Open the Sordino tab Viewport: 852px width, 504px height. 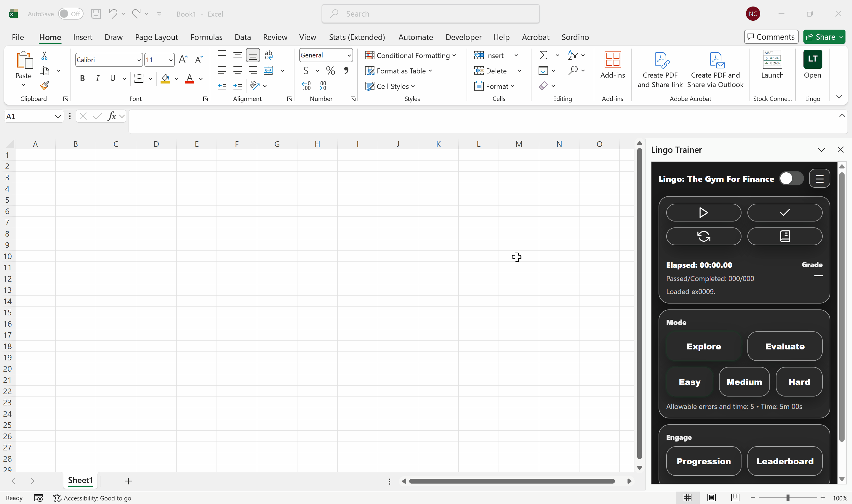point(575,37)
